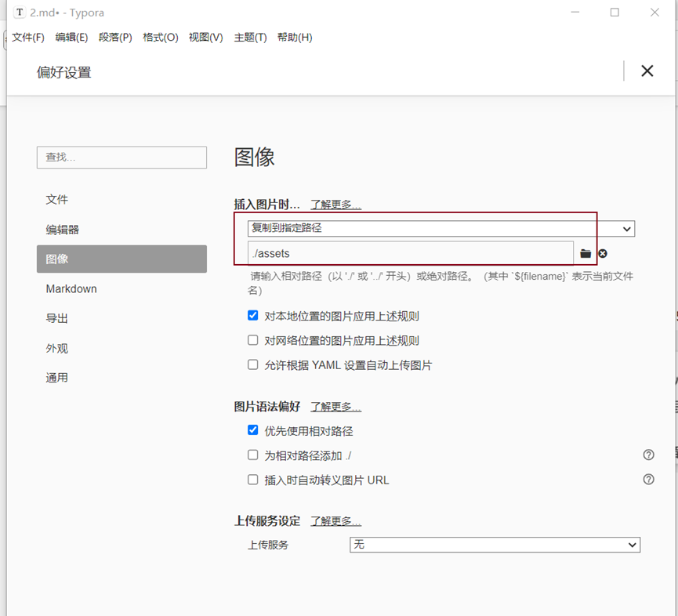This screenshot has height=616, width=678.
Task: Open 了解更多 link for upload service settings
Action: [335, 521]
